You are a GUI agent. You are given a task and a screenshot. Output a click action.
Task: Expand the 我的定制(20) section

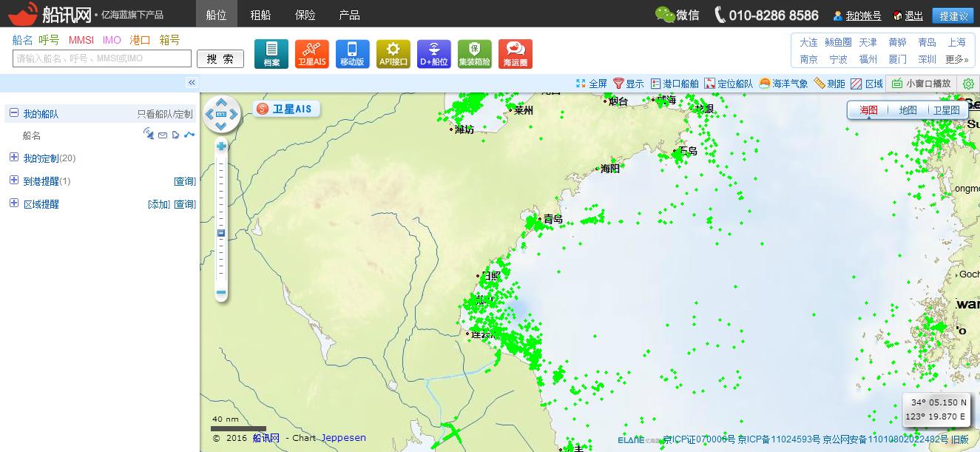[x=13, y=158]
